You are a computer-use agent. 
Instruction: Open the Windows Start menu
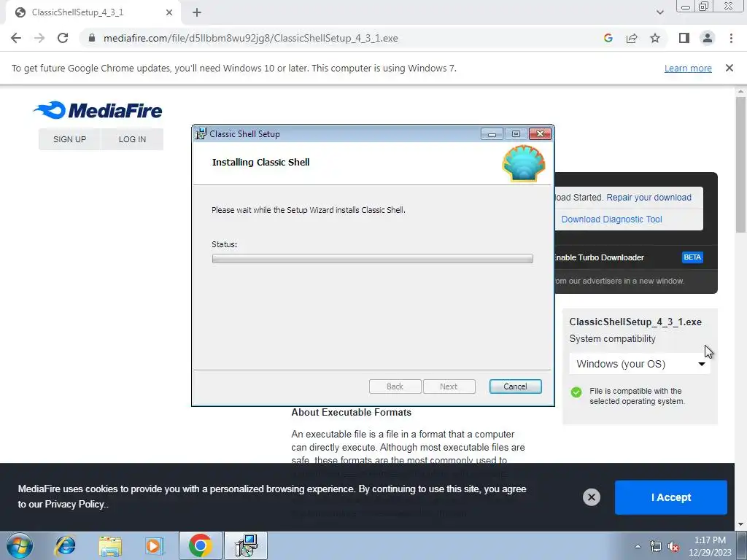tap(20, 545)
